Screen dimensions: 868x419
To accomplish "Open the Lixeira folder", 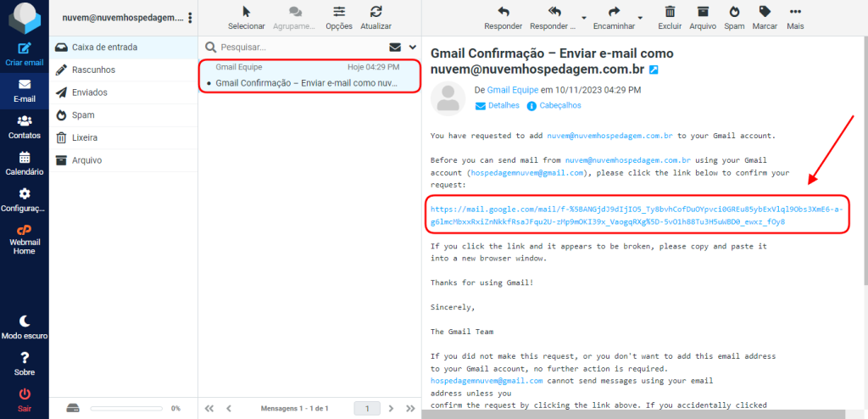I will [x=123, y=137].
